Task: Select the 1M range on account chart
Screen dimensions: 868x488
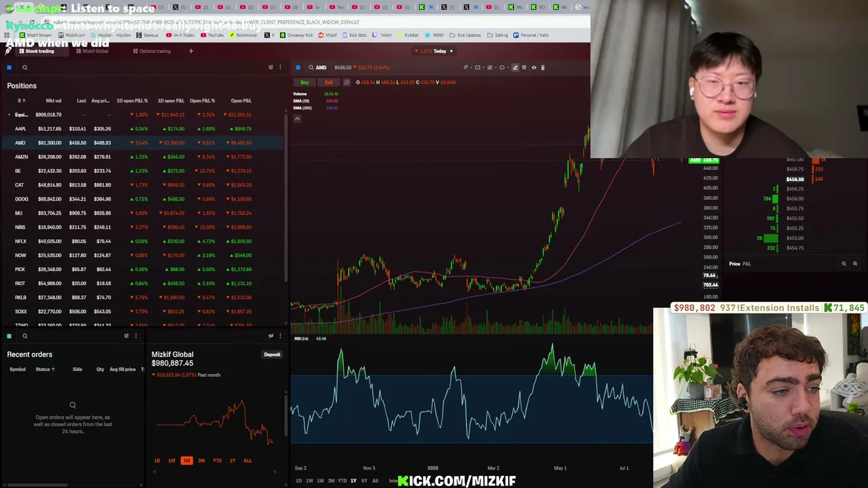Action: coord(186,461)
